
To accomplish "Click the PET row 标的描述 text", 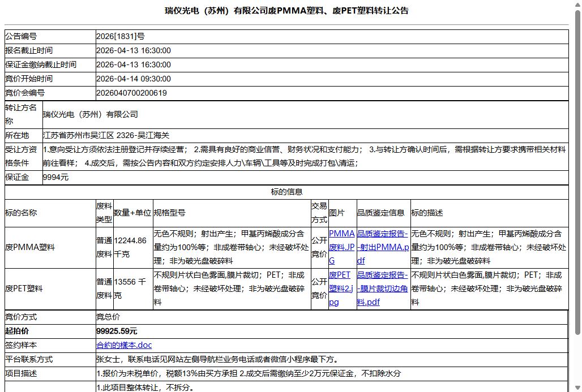I will click(x=487, y=288).
